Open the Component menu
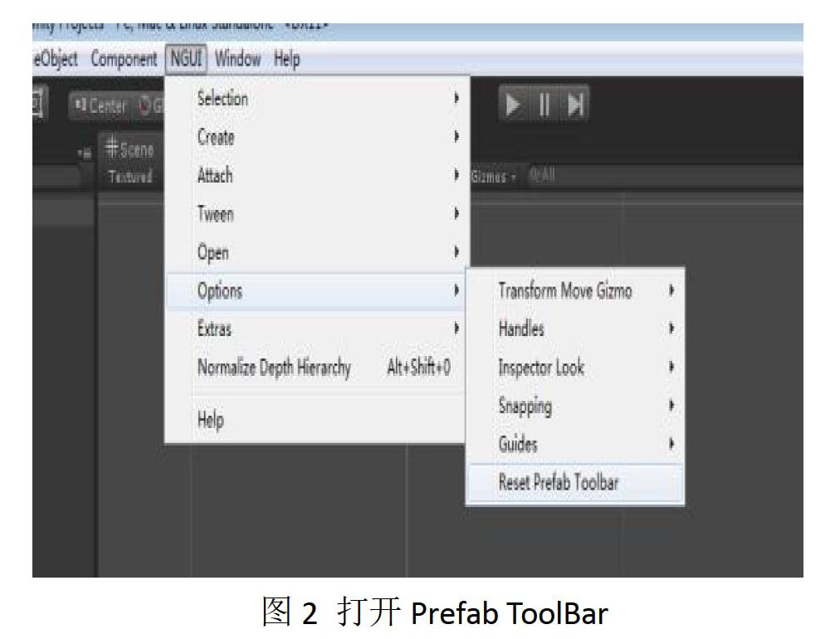Screen dimensions: 840x639 pyautogui.click(x=124, y=59)
